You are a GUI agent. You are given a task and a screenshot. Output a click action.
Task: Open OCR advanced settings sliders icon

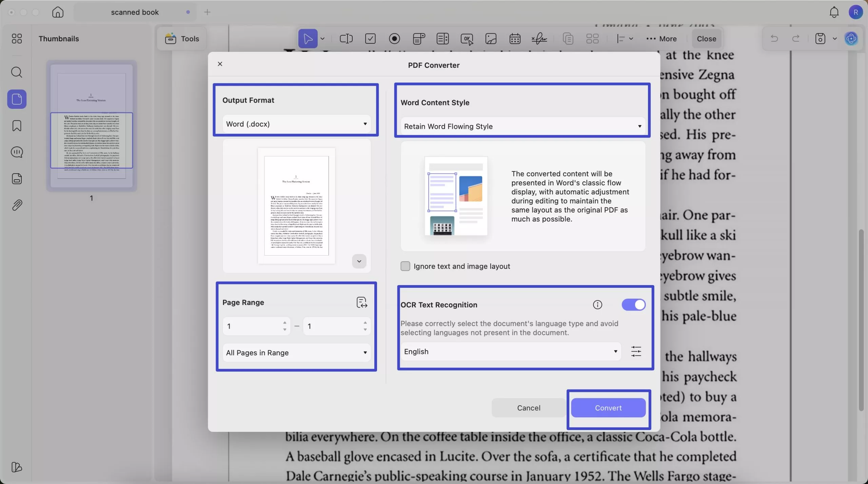point(636,351)
